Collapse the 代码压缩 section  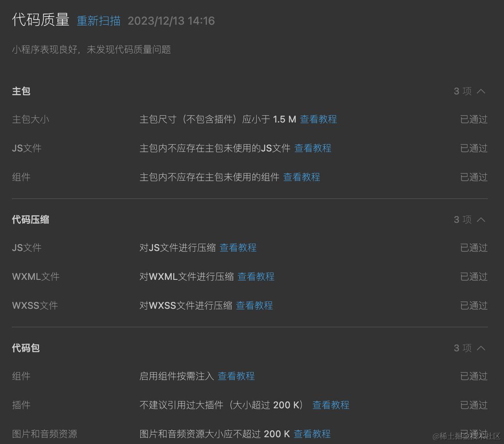coord(481,219)
